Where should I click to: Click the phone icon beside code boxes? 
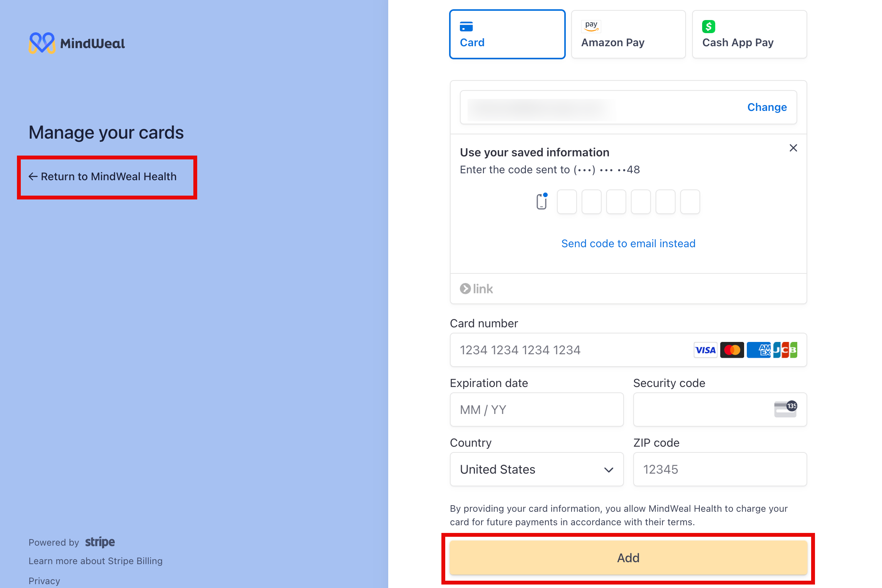pyautogui.click(x=542, y=201)
